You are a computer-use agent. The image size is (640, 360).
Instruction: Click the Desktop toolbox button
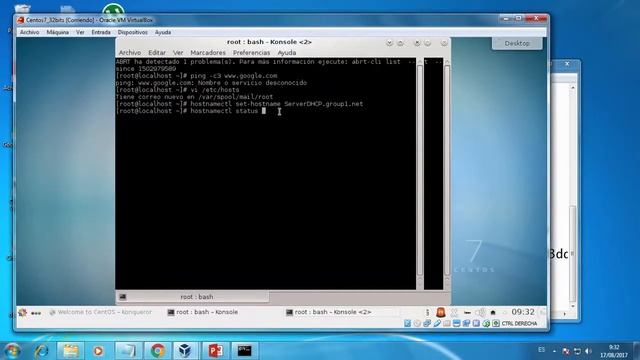pyautogui.click(x=517, y=43)
